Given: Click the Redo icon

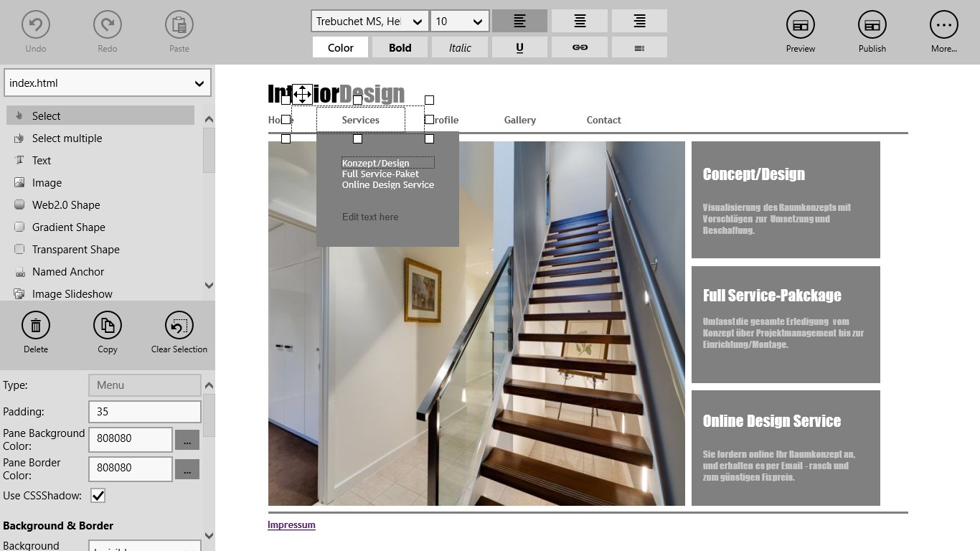Looking at the screenshot, I should (108, 25).
